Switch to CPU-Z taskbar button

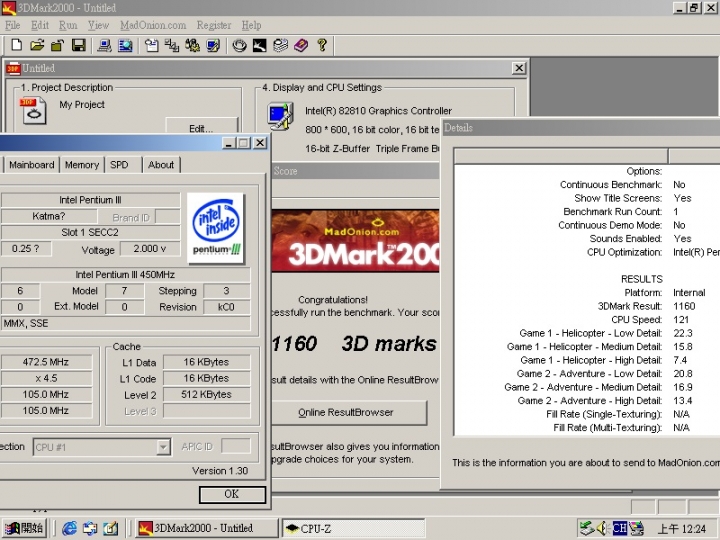point(354,528)
